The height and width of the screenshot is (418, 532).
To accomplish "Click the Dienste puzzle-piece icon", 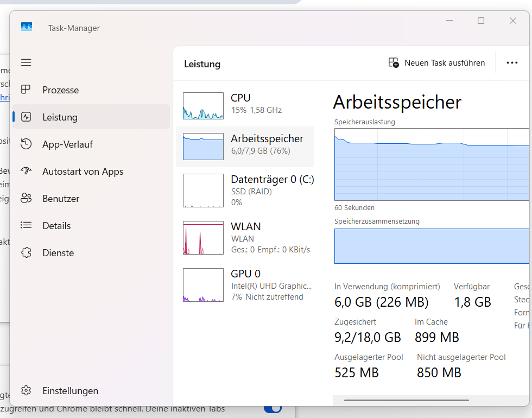I will 26,252.
